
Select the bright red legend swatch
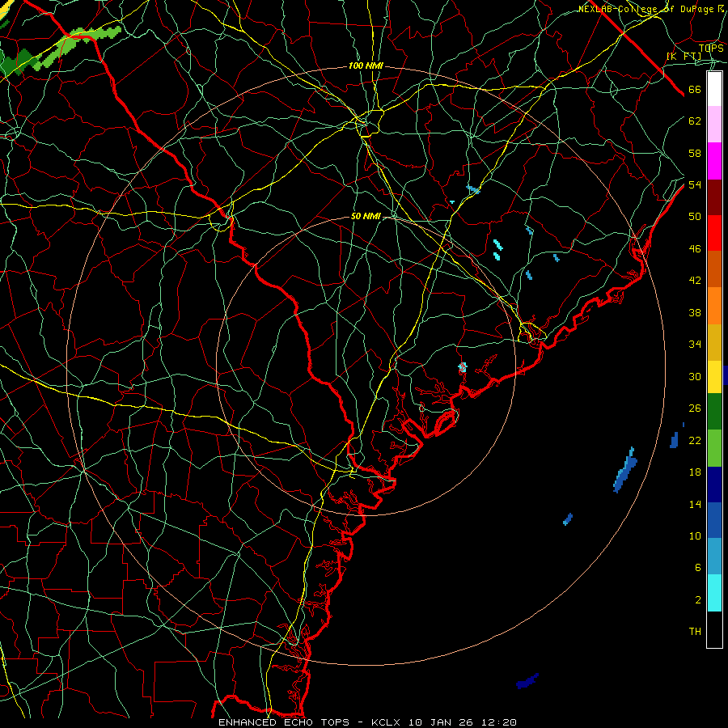[x=714, y=233]
